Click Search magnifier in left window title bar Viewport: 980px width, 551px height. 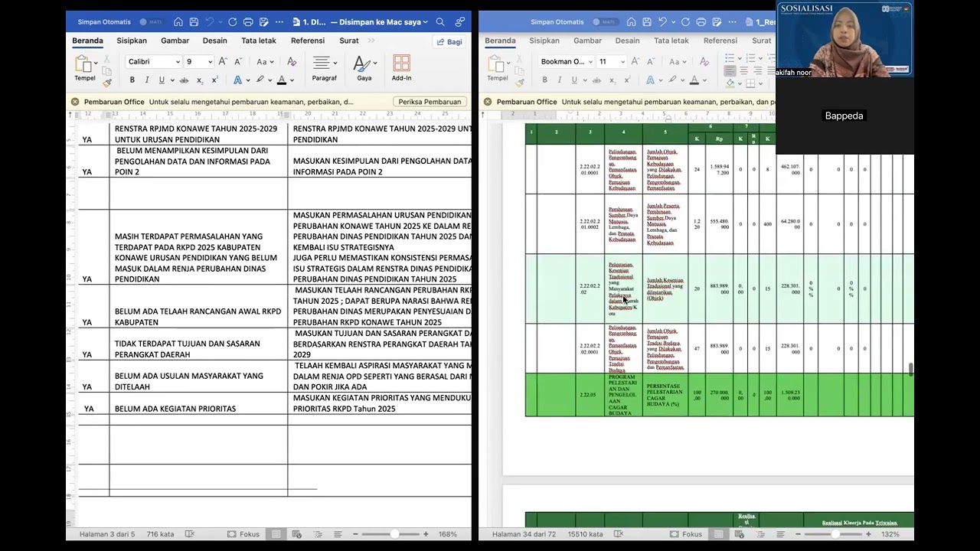(x=440, y=22)
